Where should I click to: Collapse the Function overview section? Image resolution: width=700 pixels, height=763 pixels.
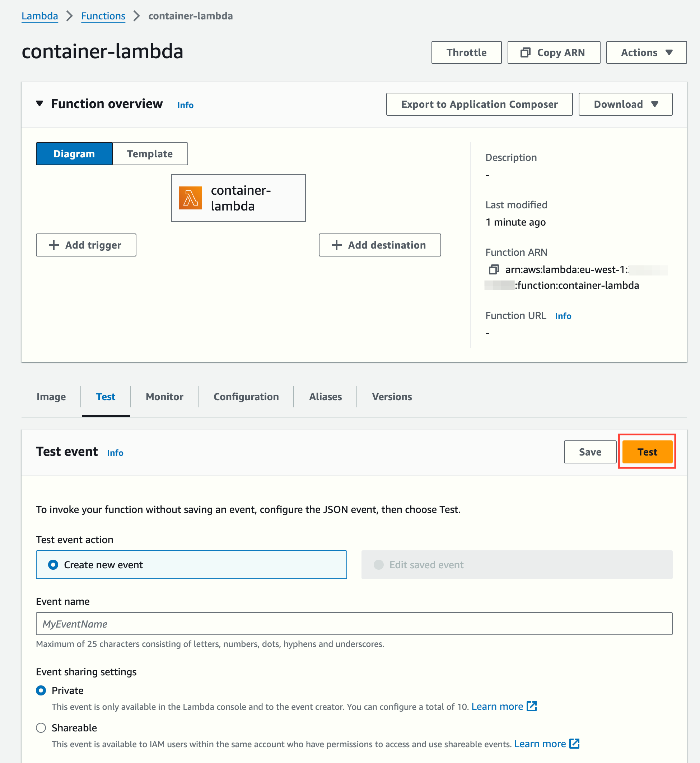pos(40,103)
